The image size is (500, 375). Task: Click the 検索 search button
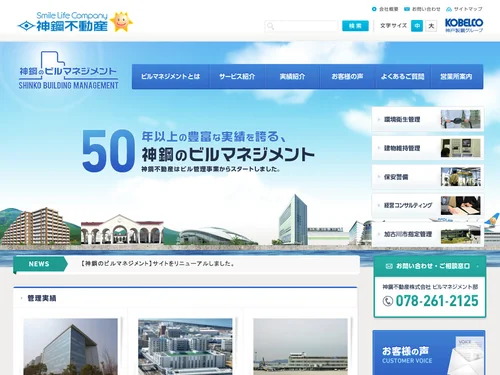click(x=355, y=26)
